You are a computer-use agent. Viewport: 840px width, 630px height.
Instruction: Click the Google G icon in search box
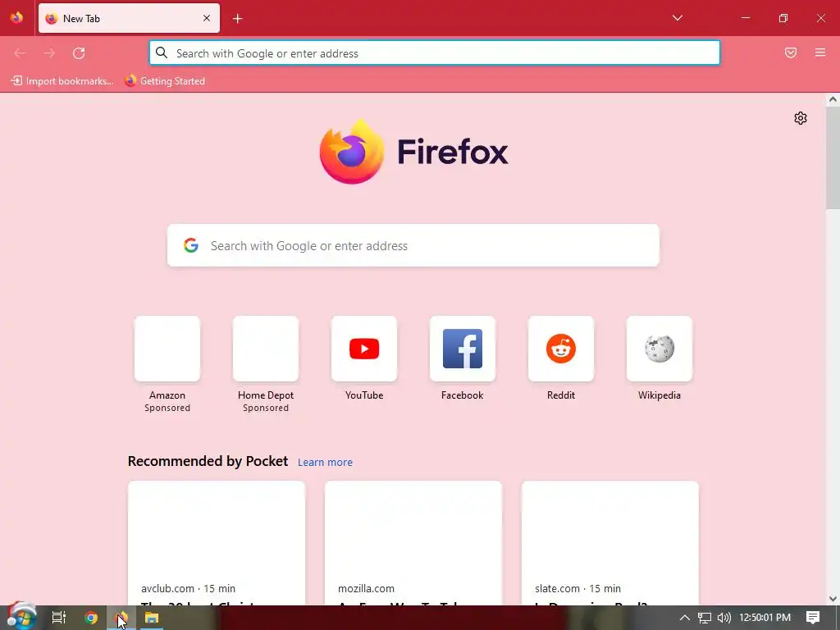click(x=191, y=245)
